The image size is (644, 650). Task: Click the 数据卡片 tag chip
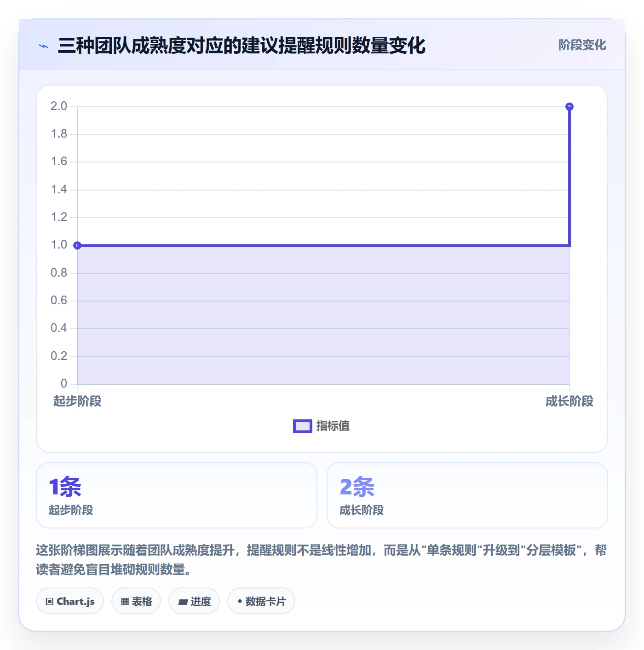pyautogui.click(x=261, y=601)
